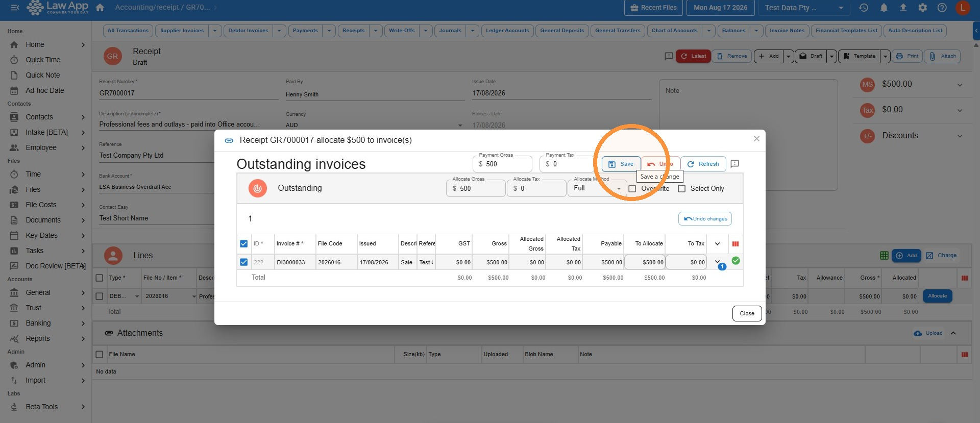Click the Save button in dialog

[621, 164]
